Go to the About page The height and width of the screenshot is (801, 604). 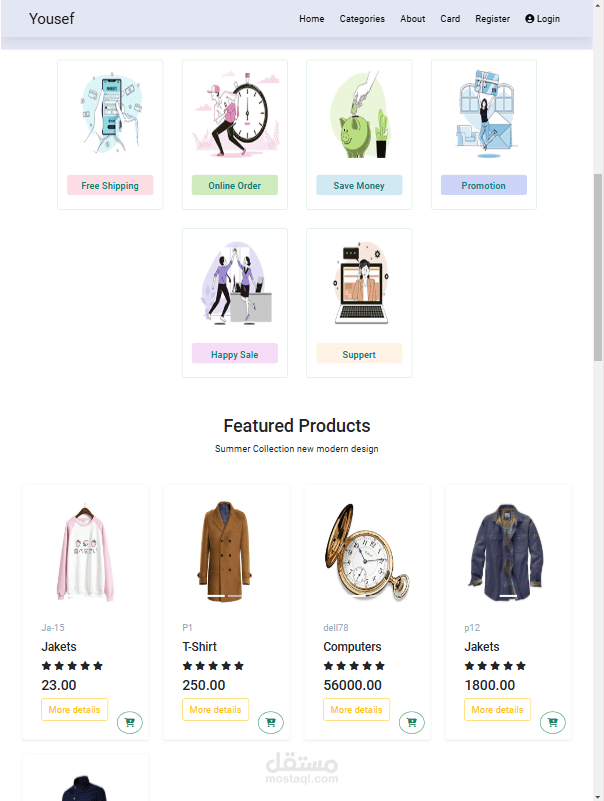coord(412,19)
